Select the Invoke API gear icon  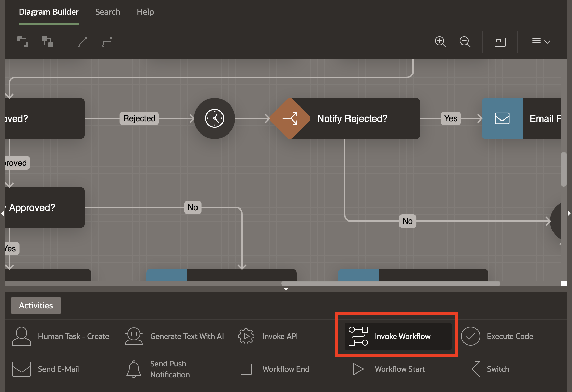pyautogui.click(x=246, y=336)
